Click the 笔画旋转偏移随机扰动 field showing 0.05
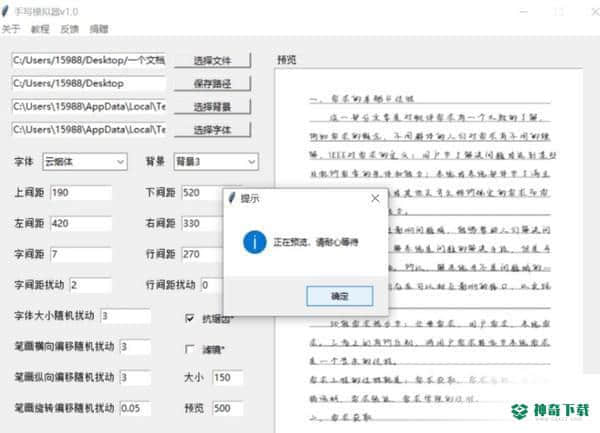 pyautogui.click(x=135, y=408)
